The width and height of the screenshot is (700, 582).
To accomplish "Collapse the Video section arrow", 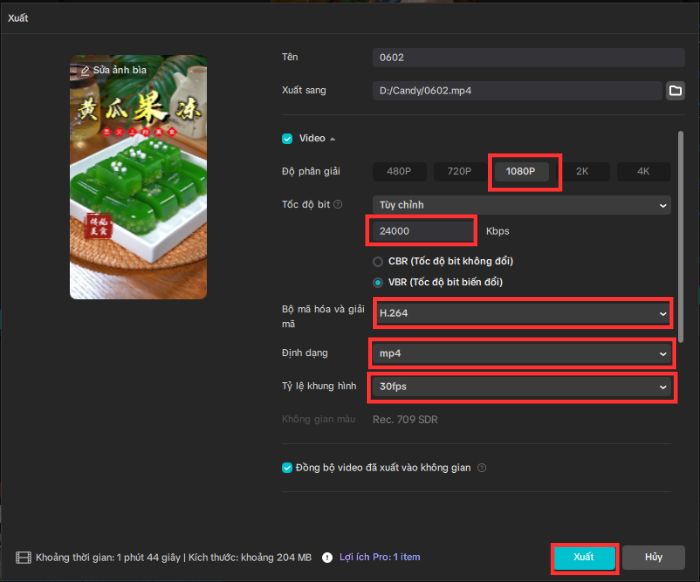I will click(333, 138).
